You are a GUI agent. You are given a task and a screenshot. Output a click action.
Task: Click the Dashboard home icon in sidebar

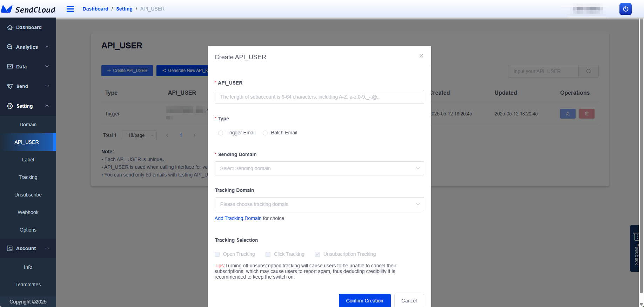click(10, 27)
